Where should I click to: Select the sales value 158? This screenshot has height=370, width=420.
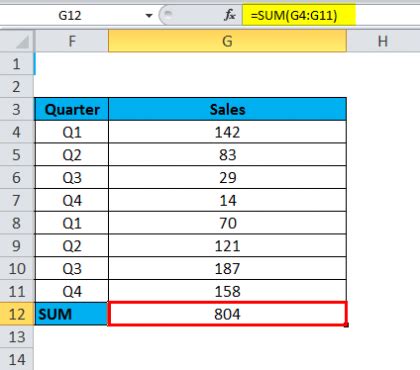click(x=228, y=291)
